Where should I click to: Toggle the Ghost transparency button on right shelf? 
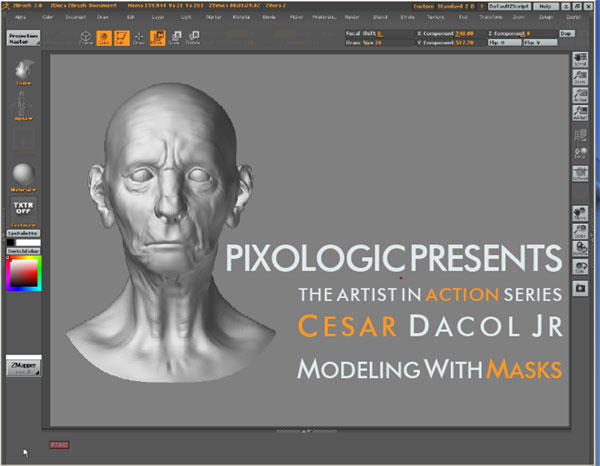(x=580, y=174)
